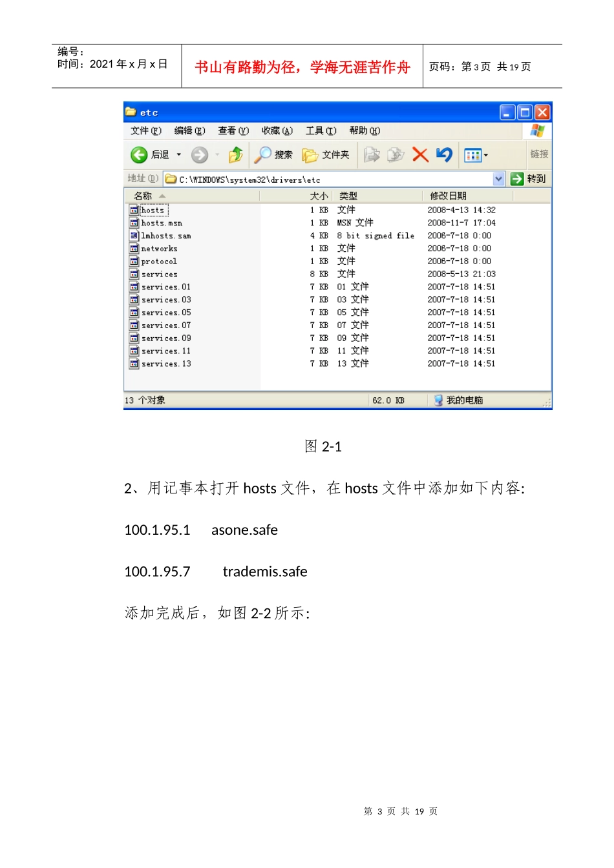
Task: Click the 'MSN 文件' type cell
Action: pyautogui.click(x=355, y=223)
